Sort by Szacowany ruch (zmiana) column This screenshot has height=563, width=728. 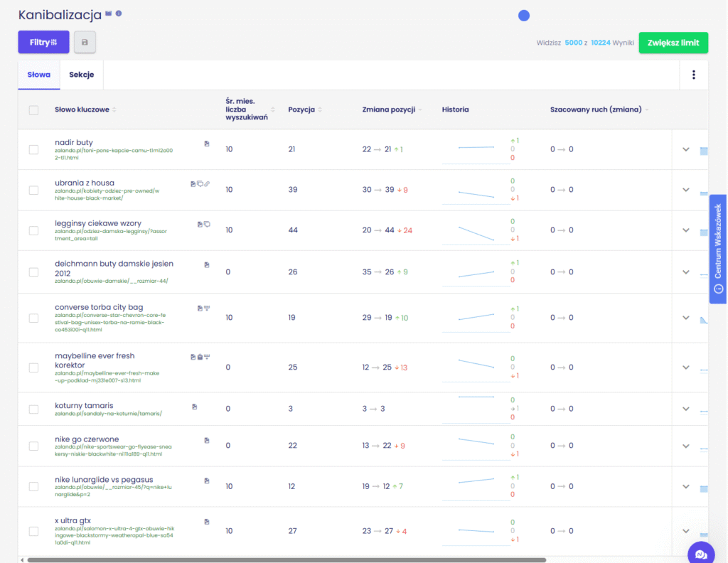coord(599,109)
